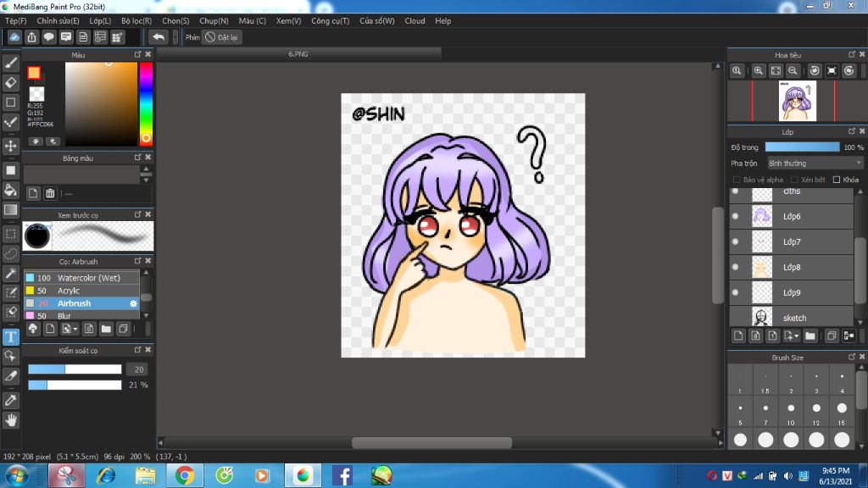Select the Lớp8 layer thumbnail
This screenshot has width=868, height=488.
[x=762, y=267]
